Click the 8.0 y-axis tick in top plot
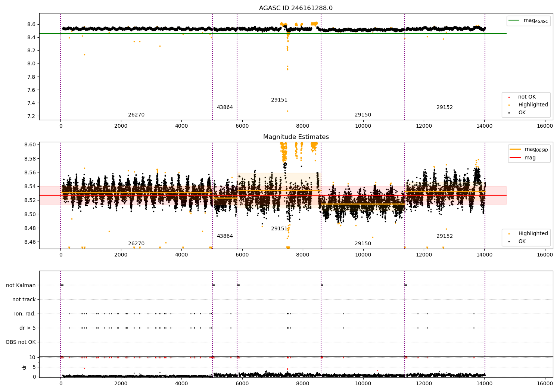This screenshot has width=560, height=392. (x=31, y=64)
